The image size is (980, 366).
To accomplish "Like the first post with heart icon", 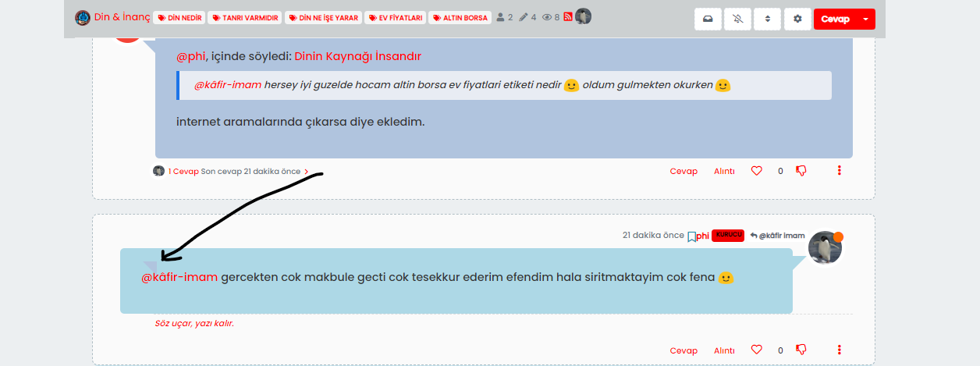I will 756,171.
